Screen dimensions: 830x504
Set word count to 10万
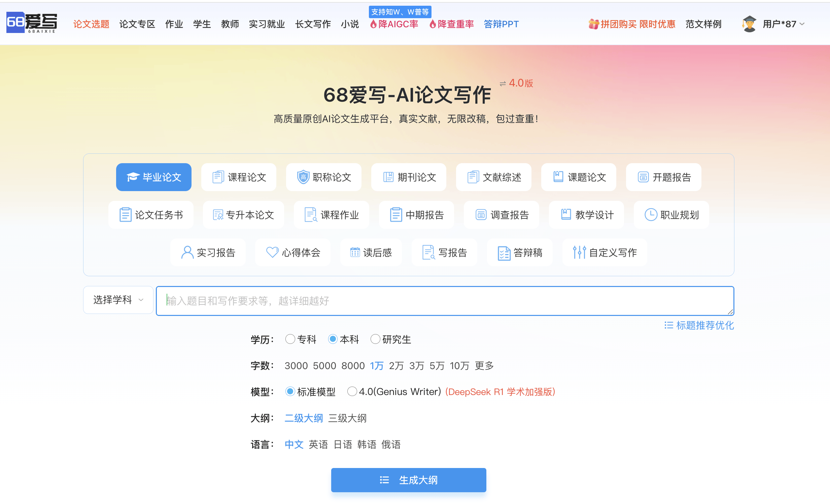[x=459, y=365]
